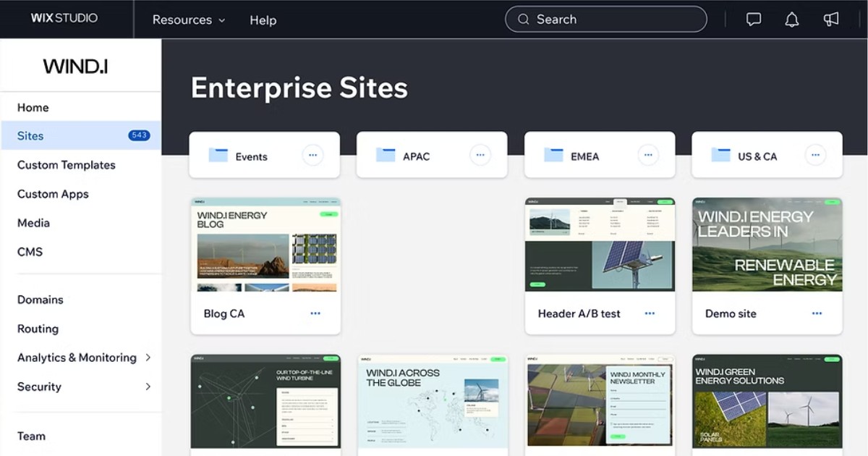Viewport: 868px width, 456px height.
Task: Click the megaphone announcements icon
Action: [x=830, y=19]
